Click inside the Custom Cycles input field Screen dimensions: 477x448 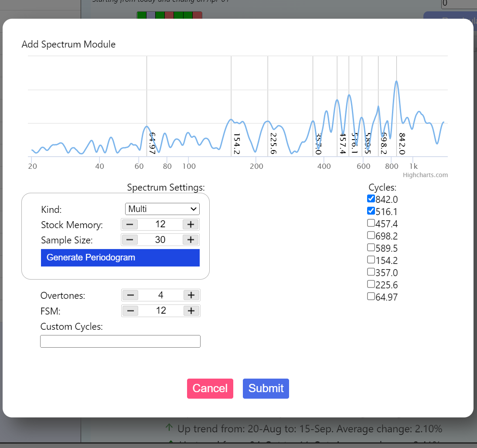[120, 341]
